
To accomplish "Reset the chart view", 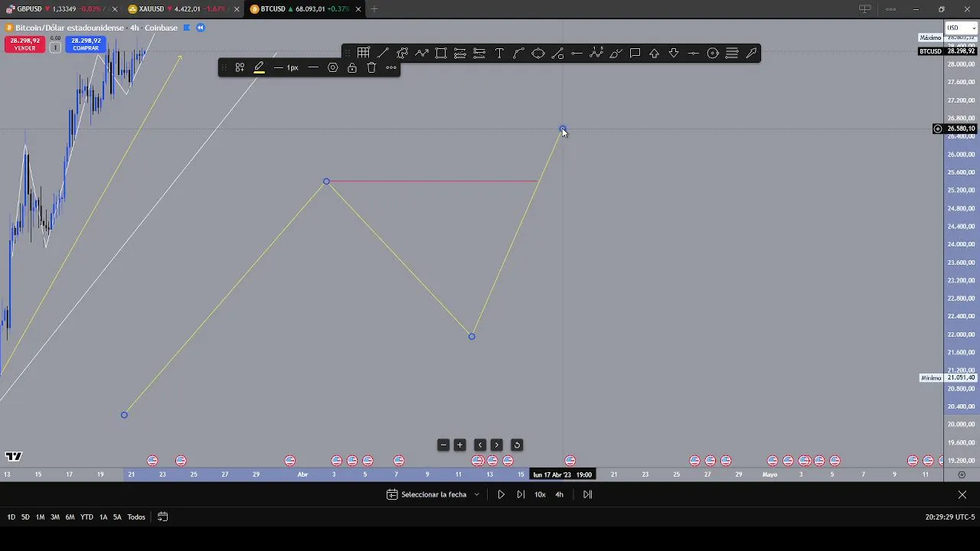I will pos(517,445).
